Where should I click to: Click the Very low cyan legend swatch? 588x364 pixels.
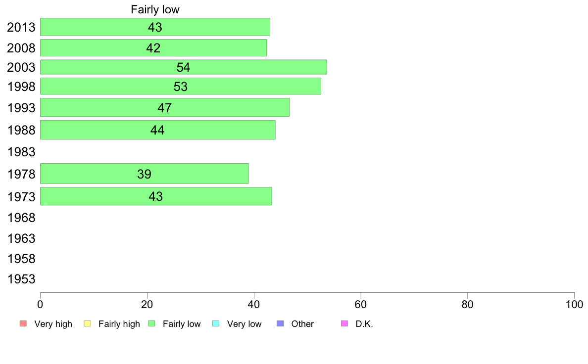click(216, 323)
